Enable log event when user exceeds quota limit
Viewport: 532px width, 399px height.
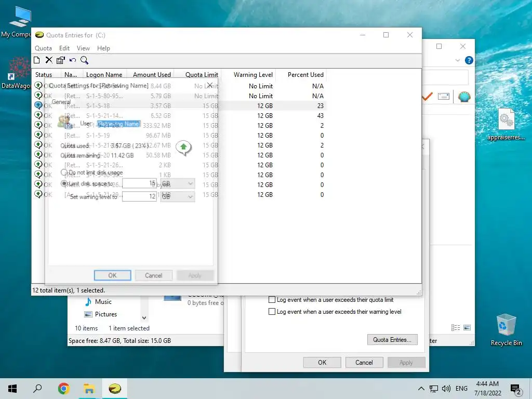coord(272,300)
